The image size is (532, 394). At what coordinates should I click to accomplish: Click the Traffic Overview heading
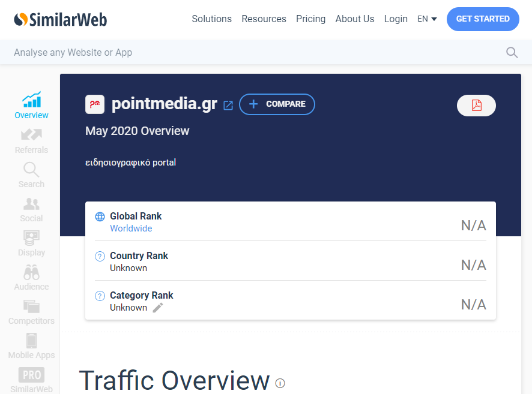(x=174, y=380)
